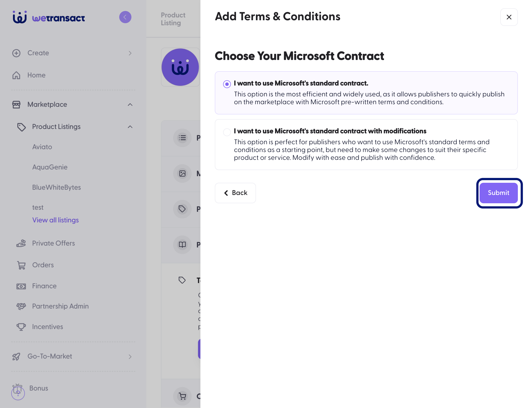The height and width of the screenshot is (408, 532).
Task: Click the list icon in the product steps
Action: [x=182, y=138]
